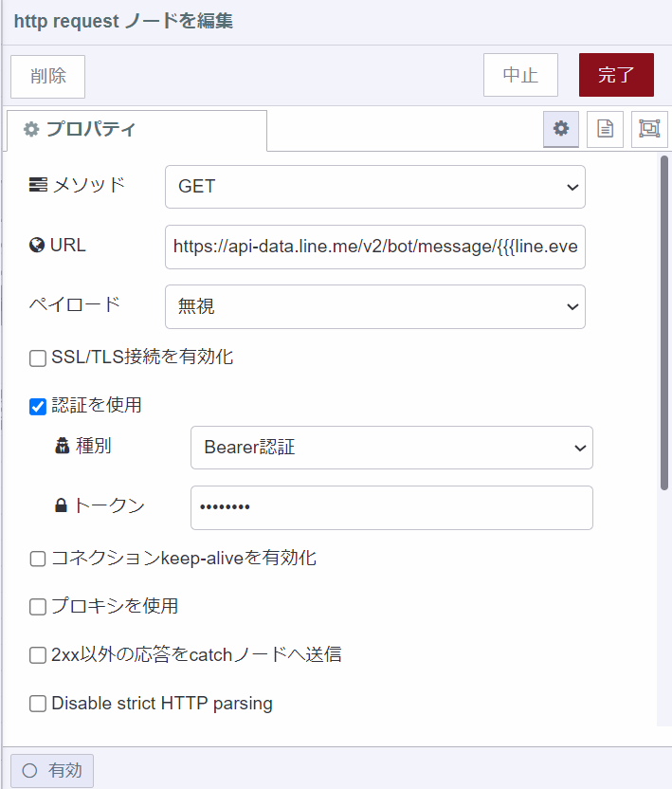Check 2xx以外の応答をcatchノードへ送信 box

(x=38, y=655)
